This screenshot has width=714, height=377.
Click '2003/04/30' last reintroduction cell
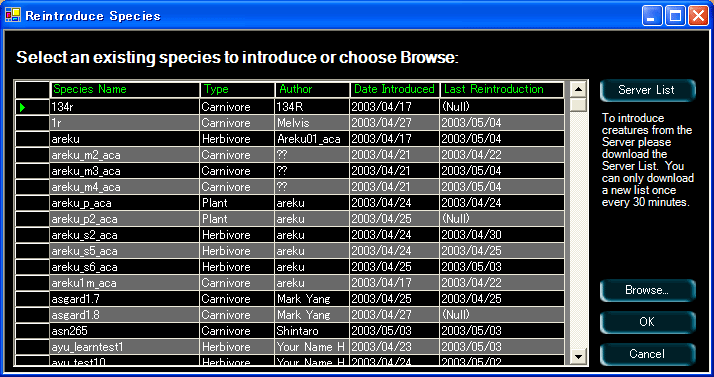pyautogui.click(x=502, y=235)
